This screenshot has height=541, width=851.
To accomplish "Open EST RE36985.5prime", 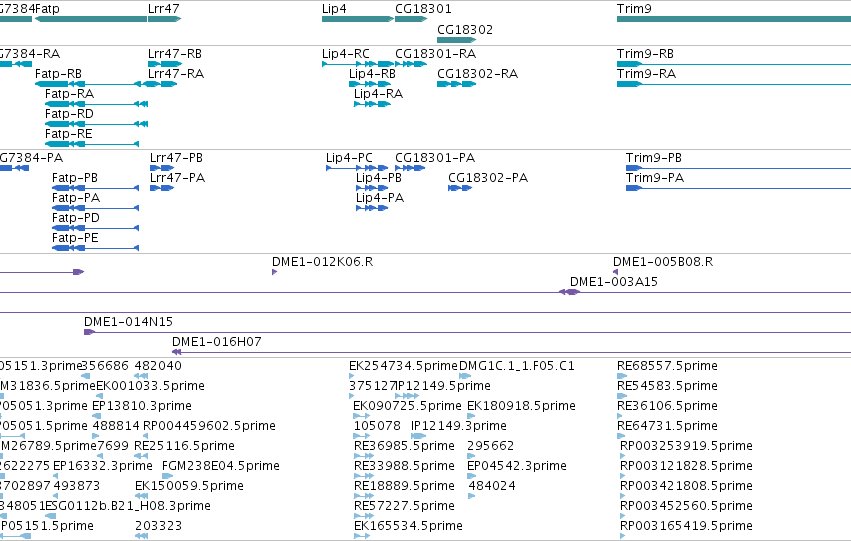I will click(404, 447).
